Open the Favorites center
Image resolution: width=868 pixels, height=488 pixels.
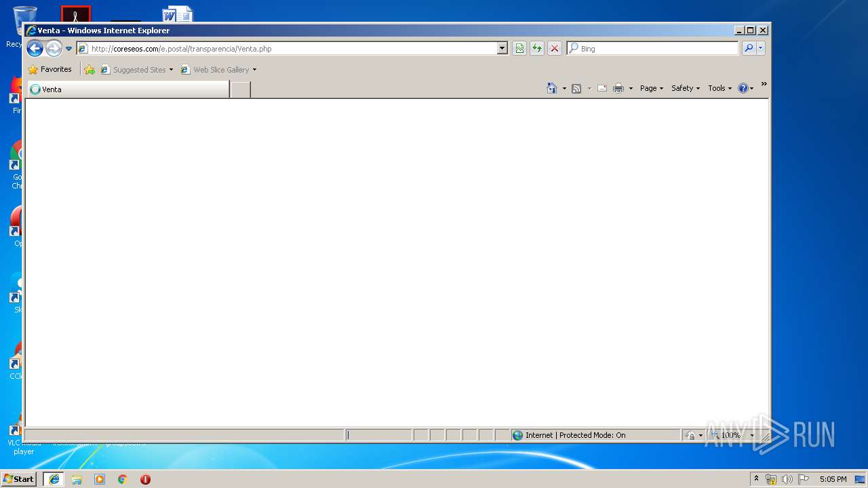coord(50,69)
